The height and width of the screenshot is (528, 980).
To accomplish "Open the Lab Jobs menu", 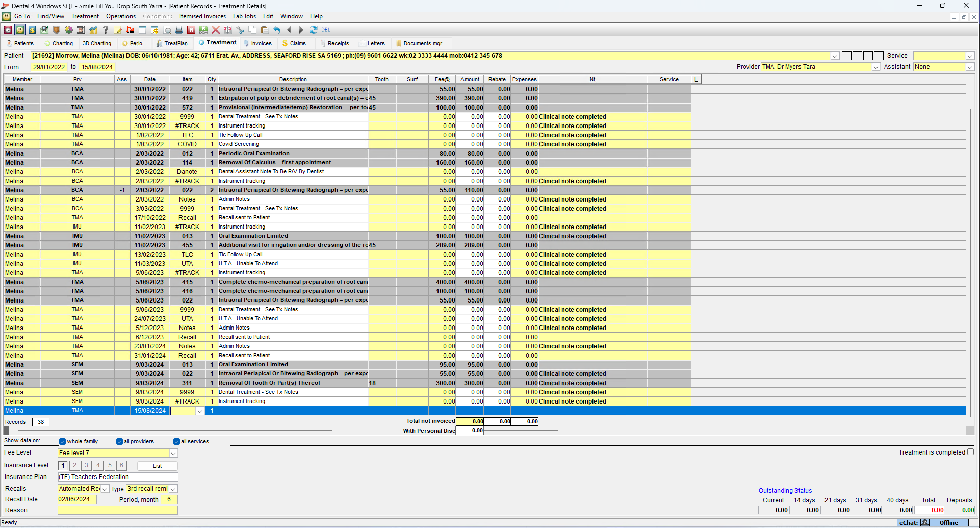I will point(244,16).
